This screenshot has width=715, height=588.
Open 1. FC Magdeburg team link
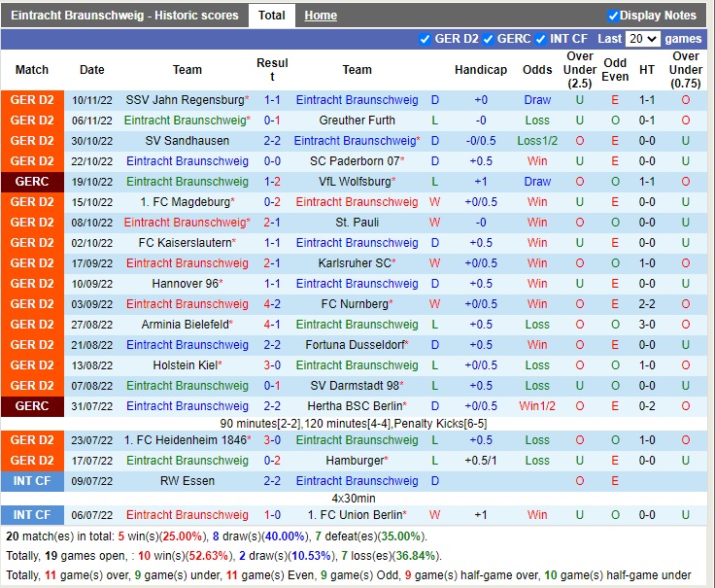186,202
